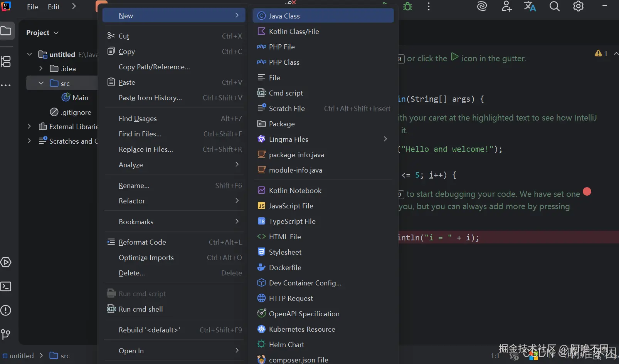Select Paste from History option

[174, 98]
